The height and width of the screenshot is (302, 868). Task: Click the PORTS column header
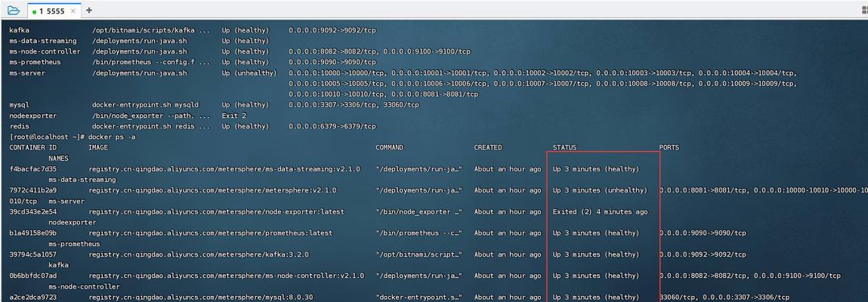pos(669,148)
